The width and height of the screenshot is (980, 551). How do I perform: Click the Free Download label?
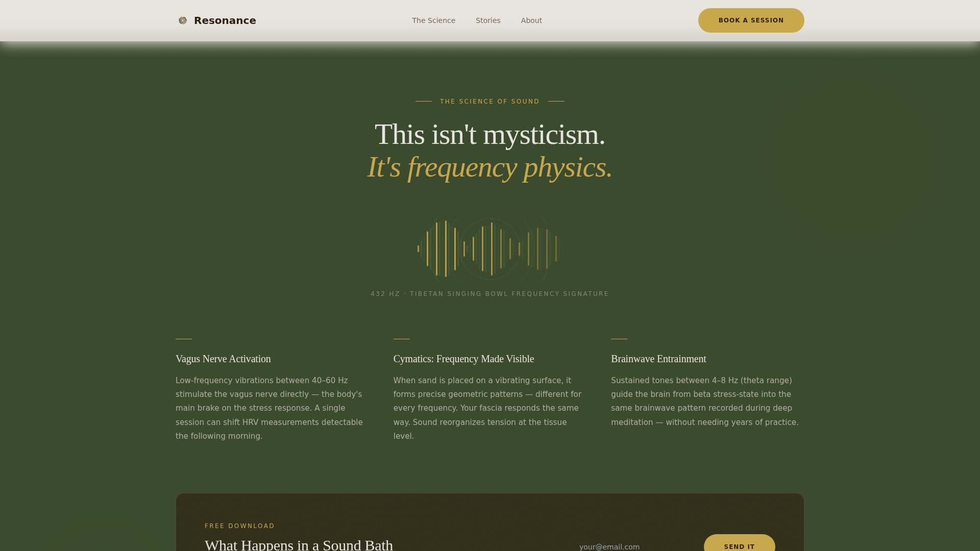point(239,526)
